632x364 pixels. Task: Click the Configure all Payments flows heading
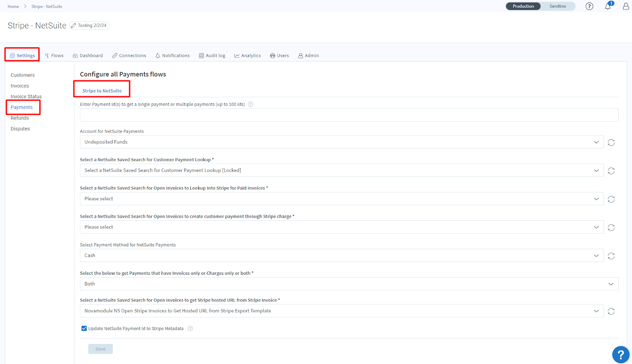[x=123, y=74]
